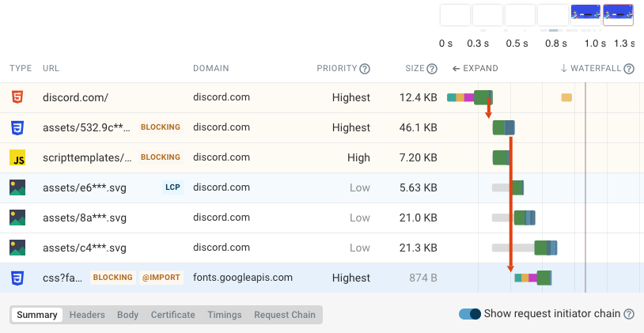Click the image icon for assets/c4***.svg

click(17, 248)
